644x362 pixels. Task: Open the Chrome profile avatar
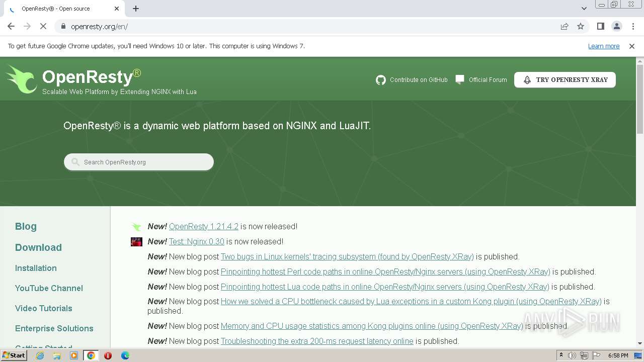click(x=616, y=26)
